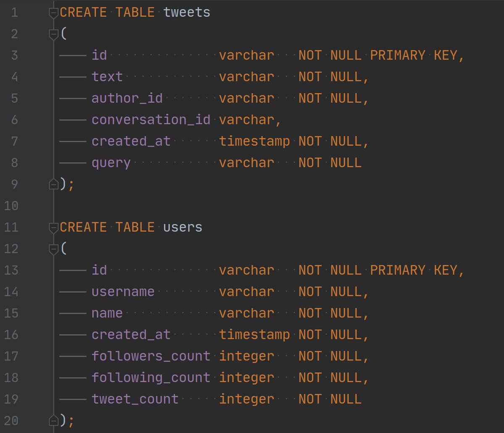This screenshot has width=504, height=433.
Task: Click id column on line 13
Action: [x=100, y=270]
